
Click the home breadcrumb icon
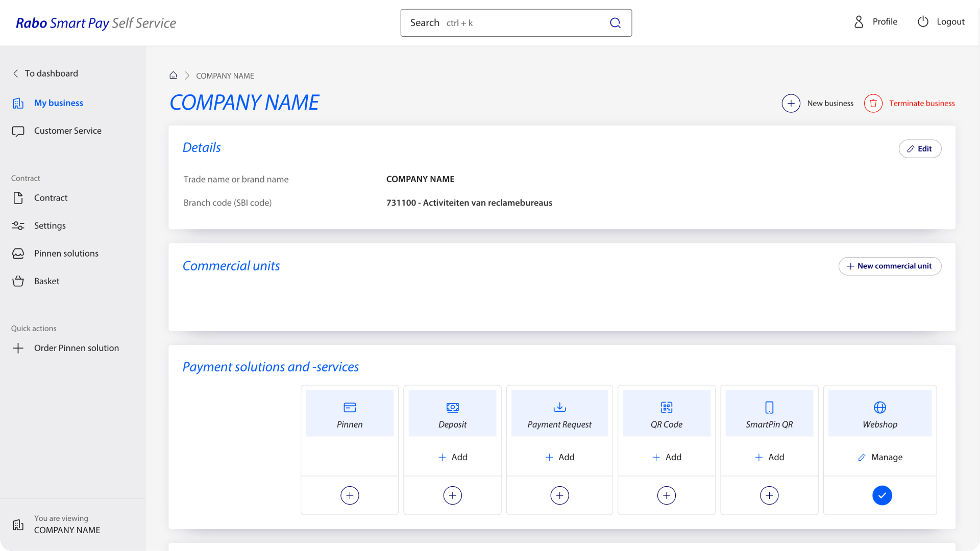[x=174, y=76]
